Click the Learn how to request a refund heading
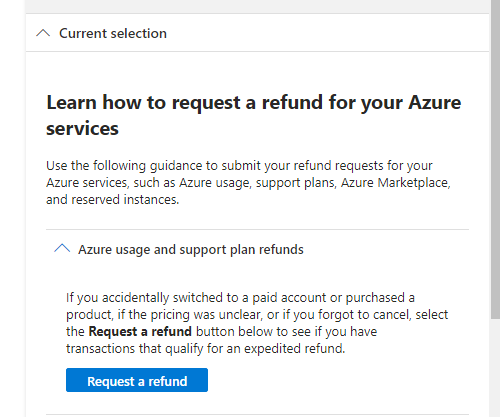The height and width of the screenshot is (417, 500). click(253, 115)
